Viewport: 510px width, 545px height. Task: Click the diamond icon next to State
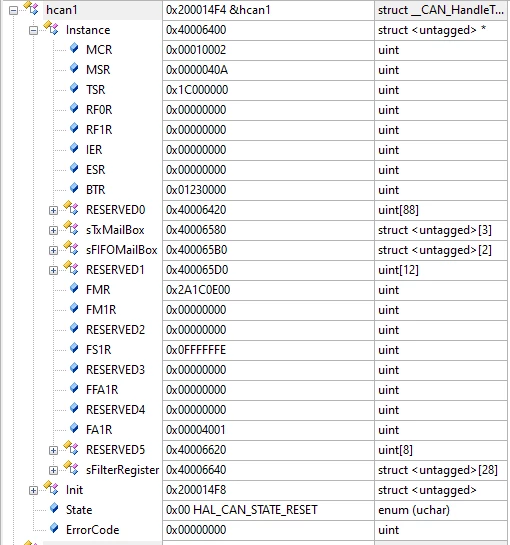point(54,508)
